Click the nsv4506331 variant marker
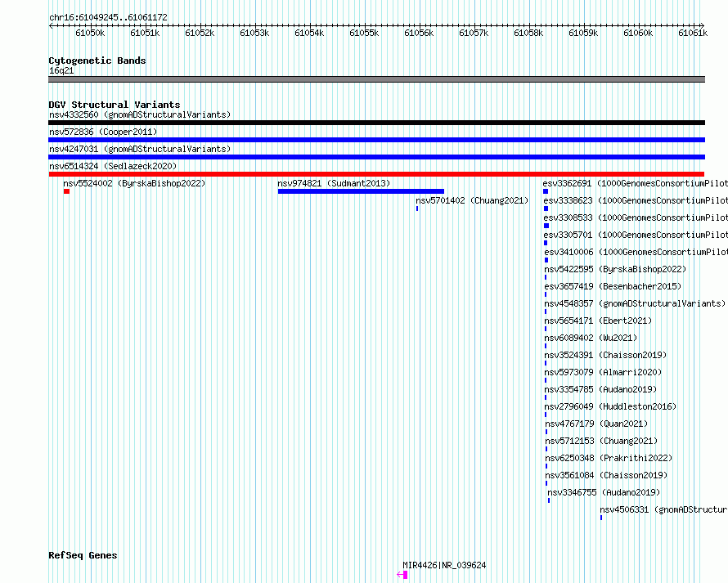The height and width of the screenshot is (583, 728). click(x=600, y=518)
